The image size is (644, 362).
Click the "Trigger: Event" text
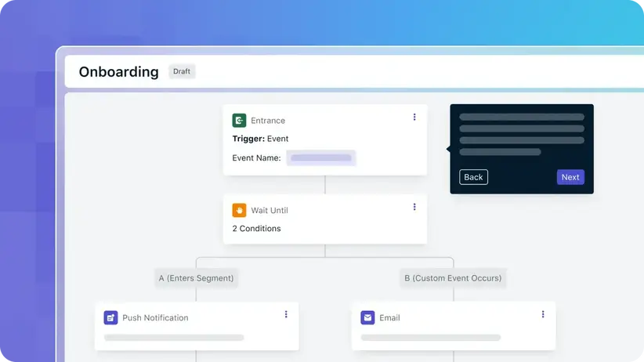click(260, 139)
